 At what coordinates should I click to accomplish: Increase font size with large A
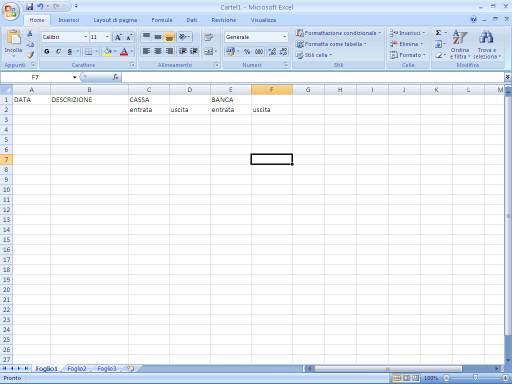tap(118, 37)
